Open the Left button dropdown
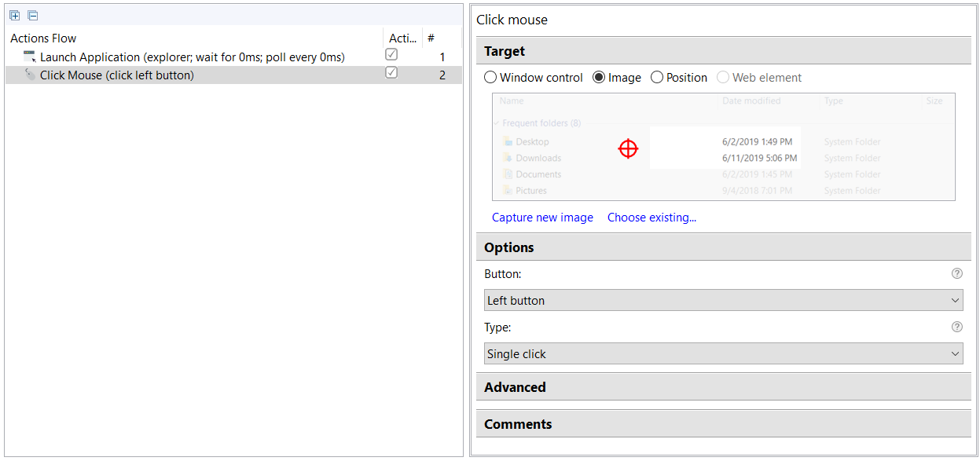 pos(723,300)
